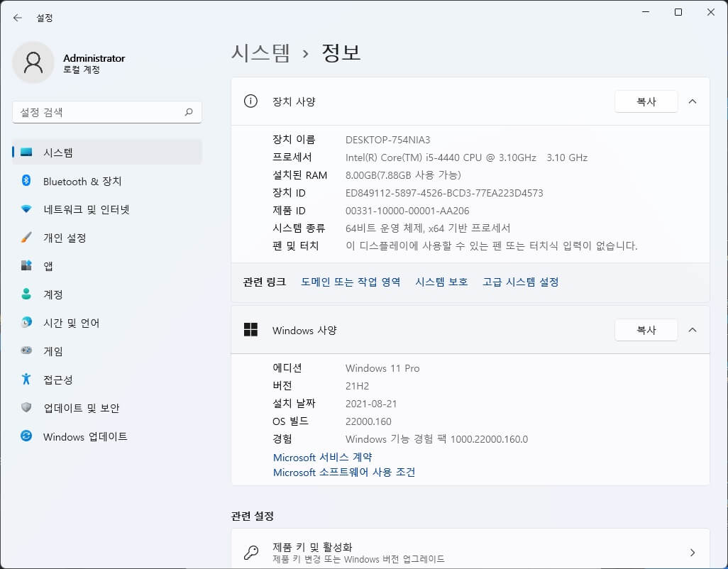Open 도메인 또는 작업 영역 link
The width and height of the screenshot is (728, 569).
click(x=351, y=282)
